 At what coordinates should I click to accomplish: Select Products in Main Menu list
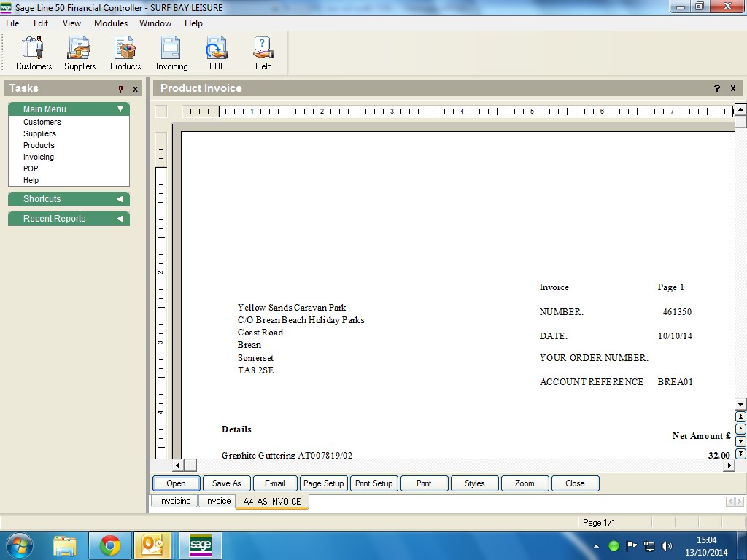tap(39, 145)
